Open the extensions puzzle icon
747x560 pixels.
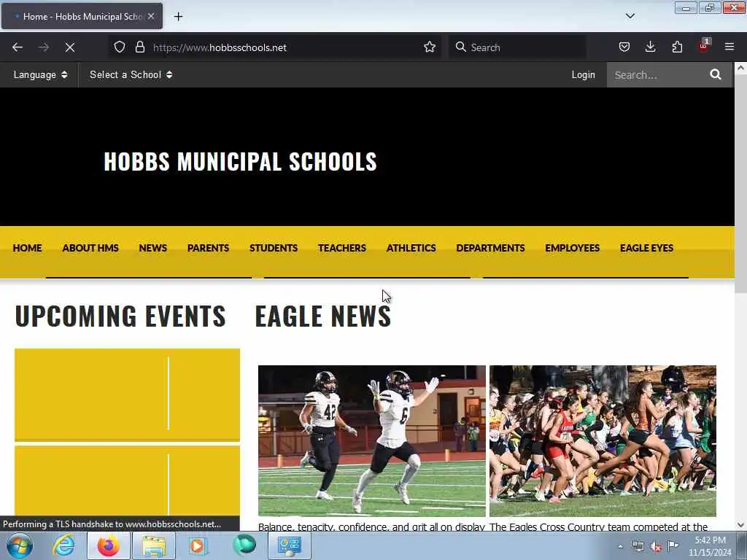677,47
